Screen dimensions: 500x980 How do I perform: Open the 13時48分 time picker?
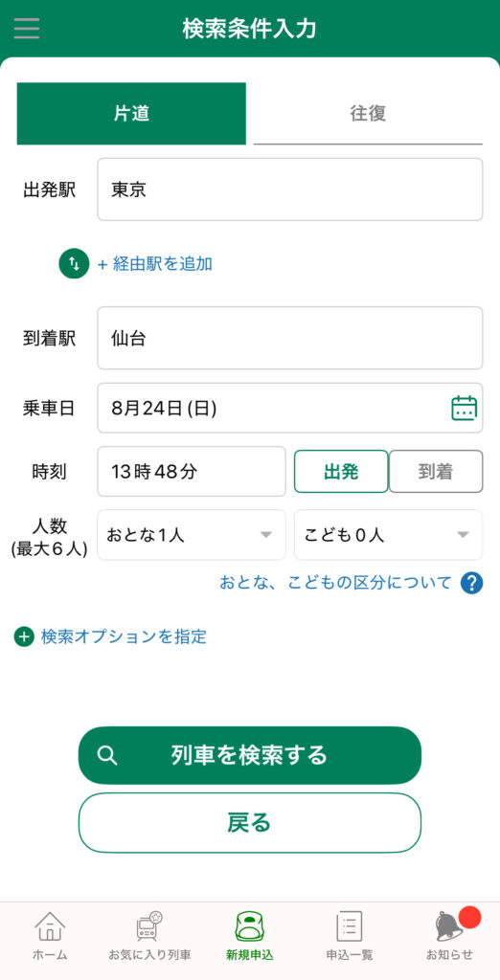pos(192,471)
